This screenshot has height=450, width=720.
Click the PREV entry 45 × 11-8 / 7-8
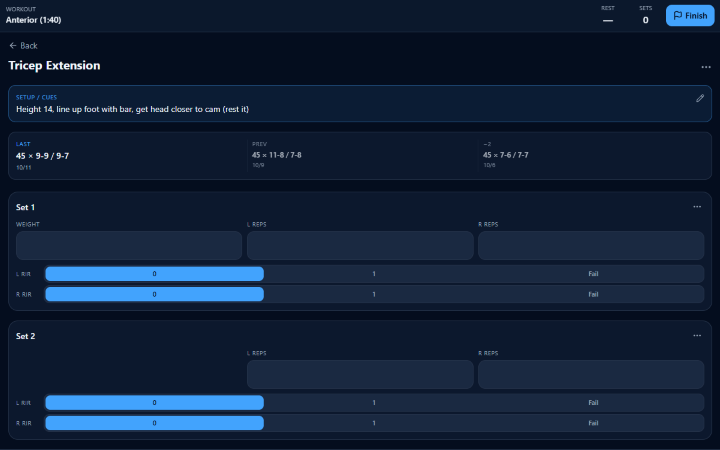point(276,155)
